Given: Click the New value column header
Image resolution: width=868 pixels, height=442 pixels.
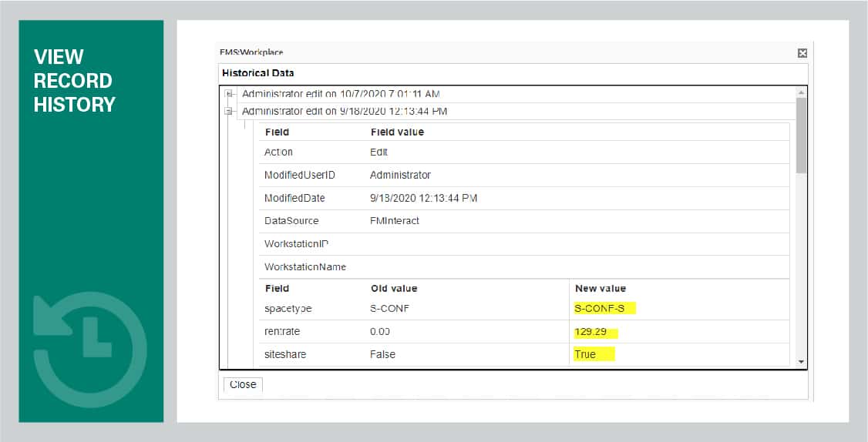Looking at the screenshot, I should point(600,288).
